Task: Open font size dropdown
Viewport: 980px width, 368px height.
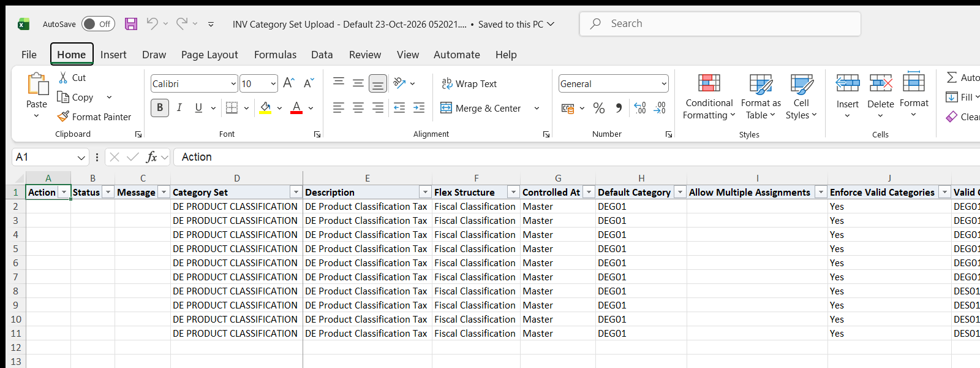Action: tap(273, 83)
